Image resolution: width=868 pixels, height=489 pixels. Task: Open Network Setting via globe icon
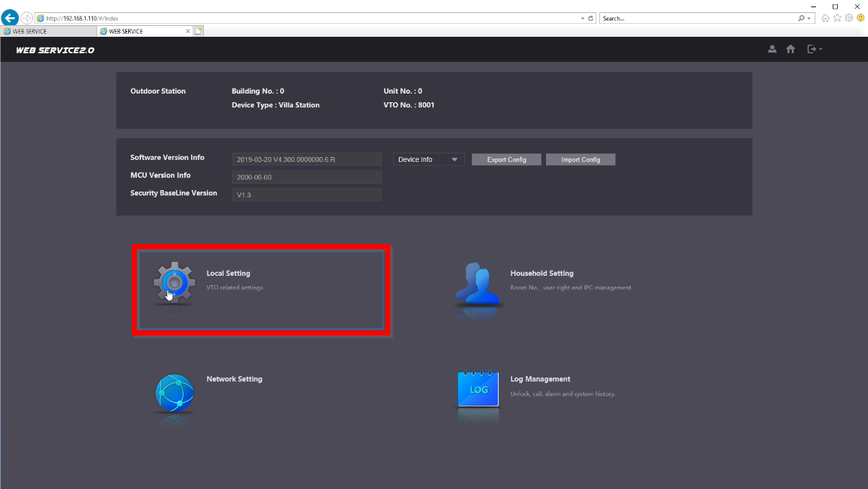[x=174, y=392]
